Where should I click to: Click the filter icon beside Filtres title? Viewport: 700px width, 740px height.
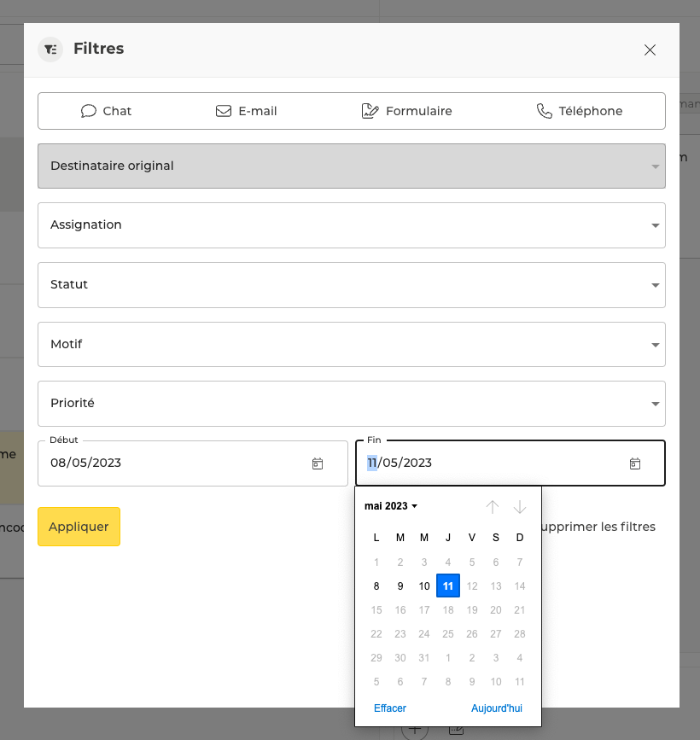(x=50, y=50)
